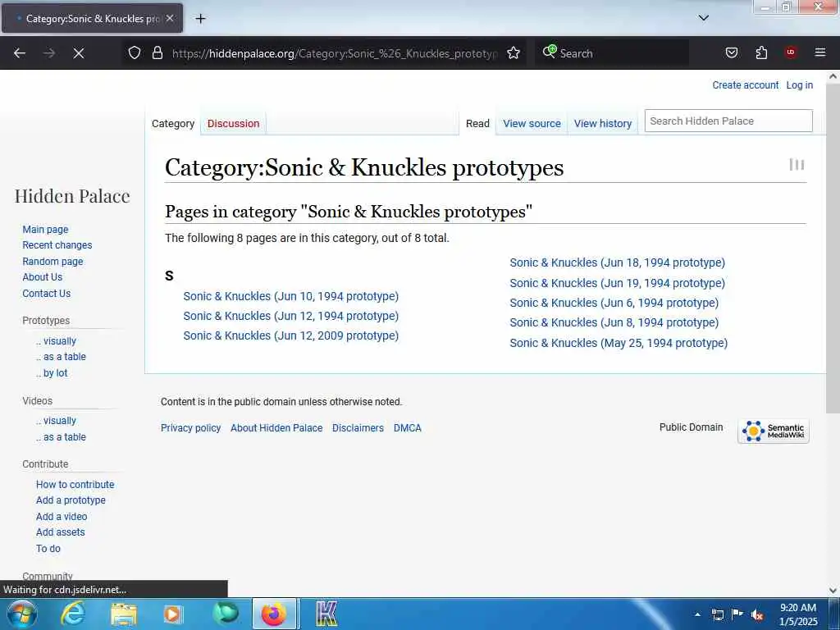This screenshot has width=840, height=630.
Task: Open Sonic & Knuckles Jun 19, 1994 prototype
Action: click(x=617, y=283)
